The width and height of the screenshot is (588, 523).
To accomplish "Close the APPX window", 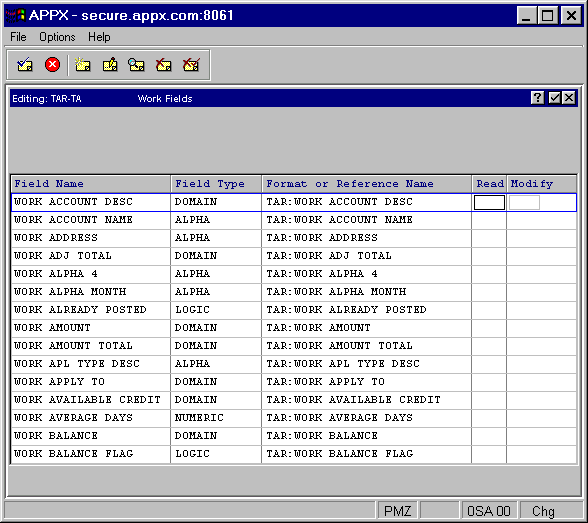I will point(571,15).
